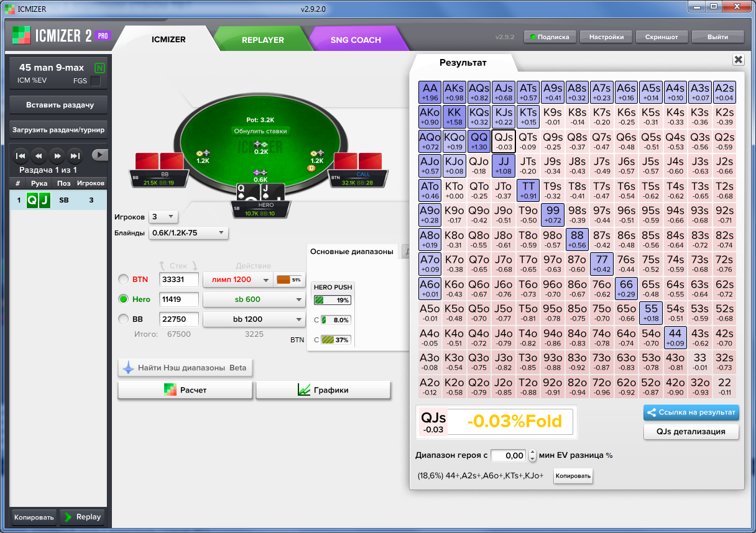The height and width of the screenshot is (533, 756).
Task: Select the Jack card on the table
Action: 272,193
